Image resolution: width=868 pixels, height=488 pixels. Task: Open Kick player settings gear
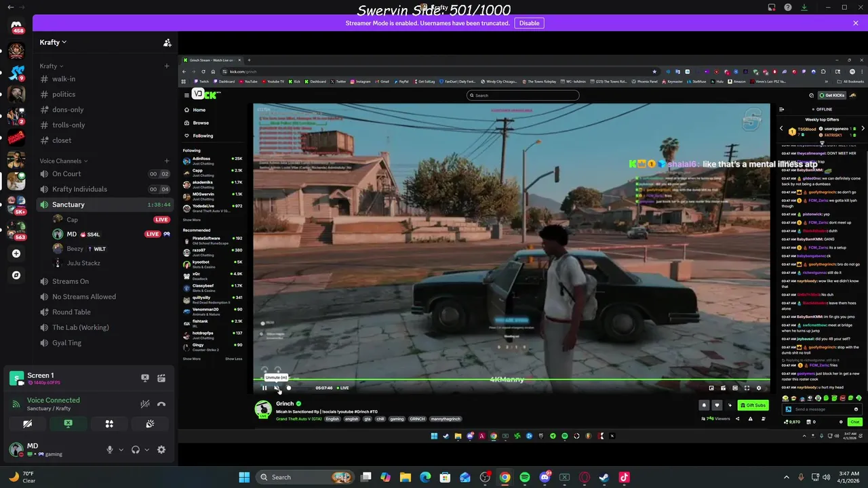point(759,388)
